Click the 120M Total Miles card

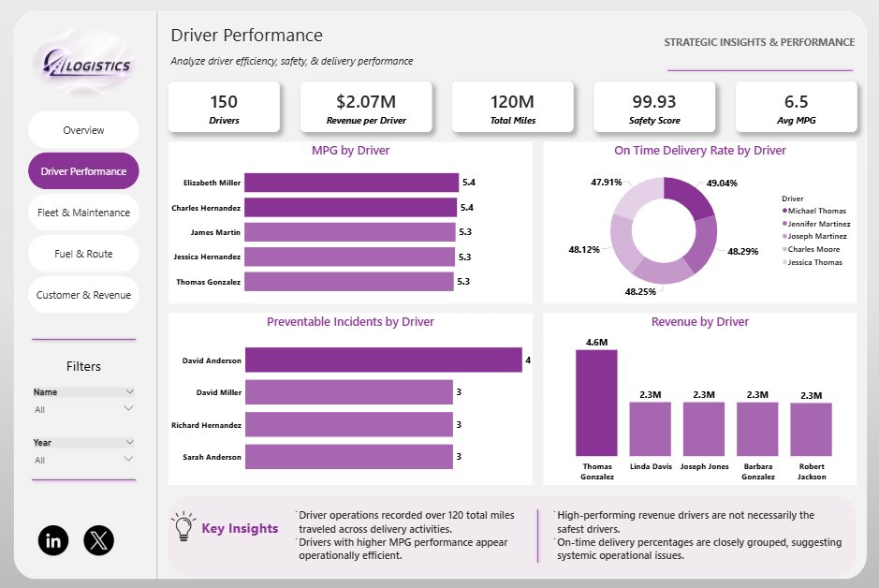pyautogui.click(x=512, y=108)
